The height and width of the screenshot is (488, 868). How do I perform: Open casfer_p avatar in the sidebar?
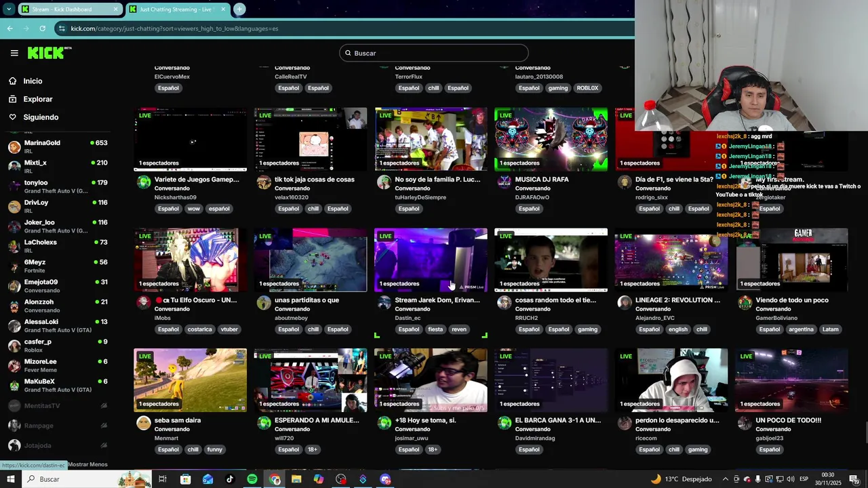14,346
